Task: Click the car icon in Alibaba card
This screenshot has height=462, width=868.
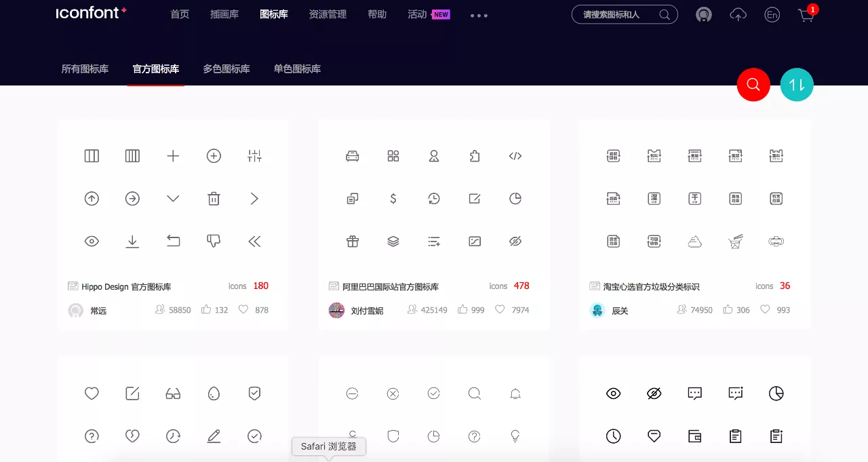Action: pos(353,156)
